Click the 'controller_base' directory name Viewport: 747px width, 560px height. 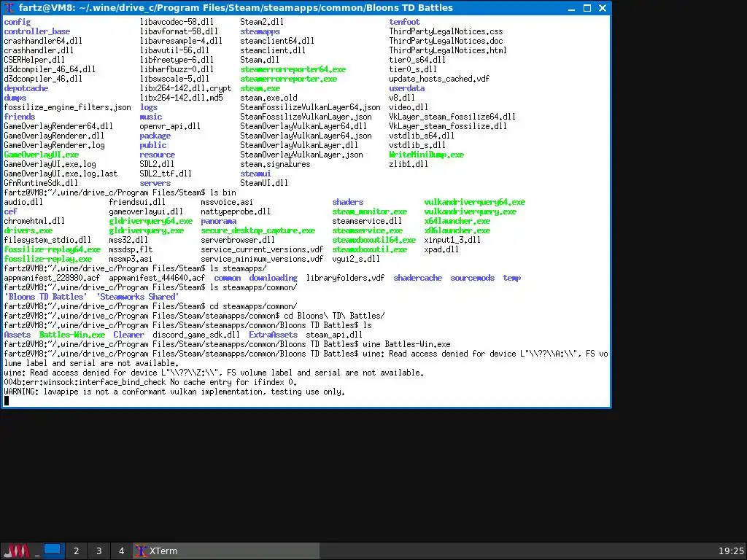36,31
